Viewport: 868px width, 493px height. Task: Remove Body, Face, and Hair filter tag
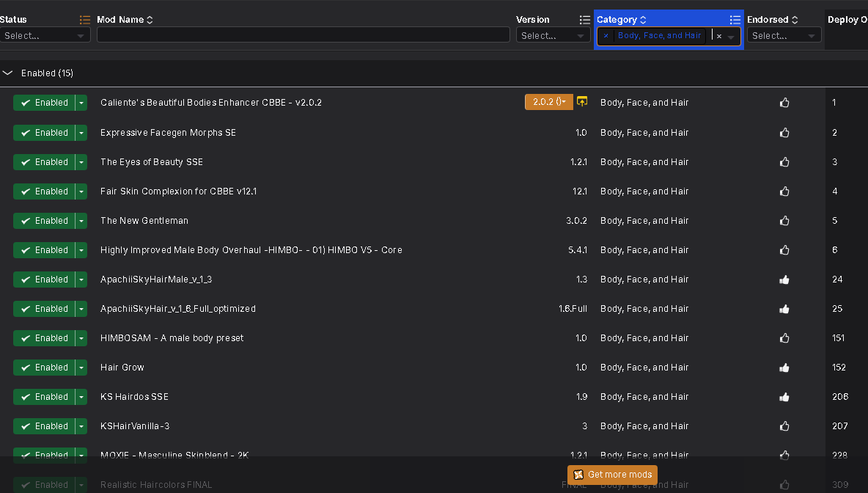[x=606, y=35]
